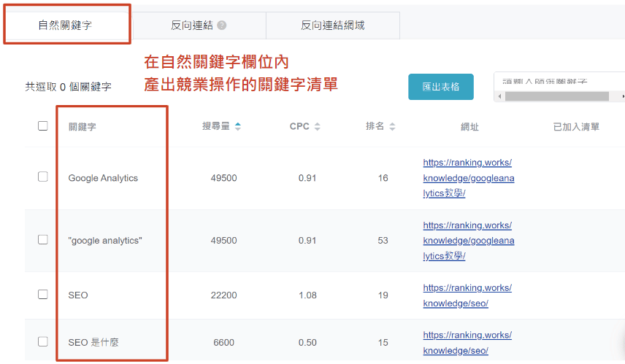Sort by 搜尋量 using the sort arrows
625x364 pixels.
pyautogui.click(x=237, y=126)
